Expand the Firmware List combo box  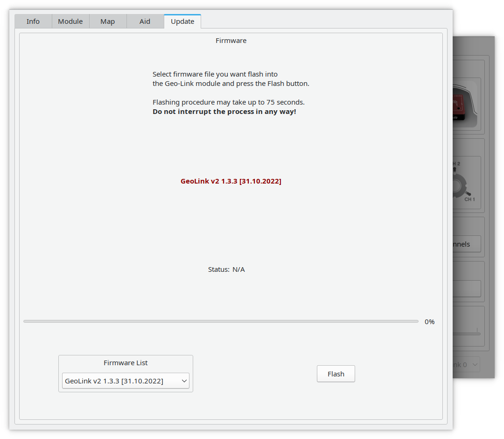click(x=126, y=381)
